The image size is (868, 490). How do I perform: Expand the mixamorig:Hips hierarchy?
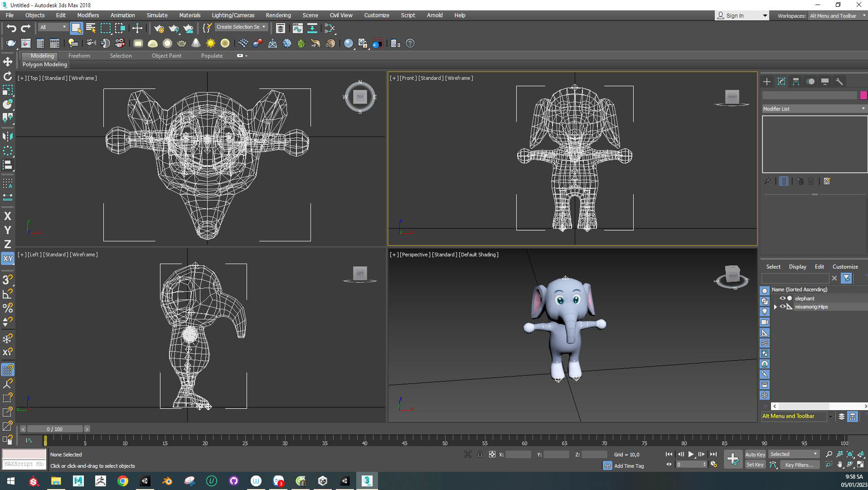point(776,307)
